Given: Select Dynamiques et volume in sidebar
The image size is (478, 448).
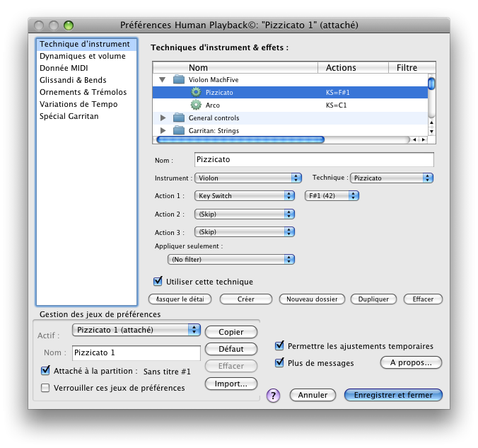Looking at the screenshot, I should coord(82,56).
